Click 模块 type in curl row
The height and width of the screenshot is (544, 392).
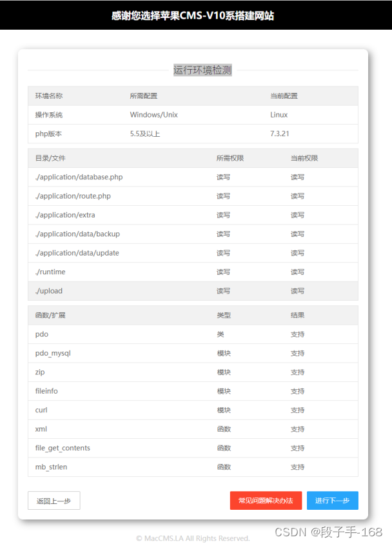coord(224,410)
